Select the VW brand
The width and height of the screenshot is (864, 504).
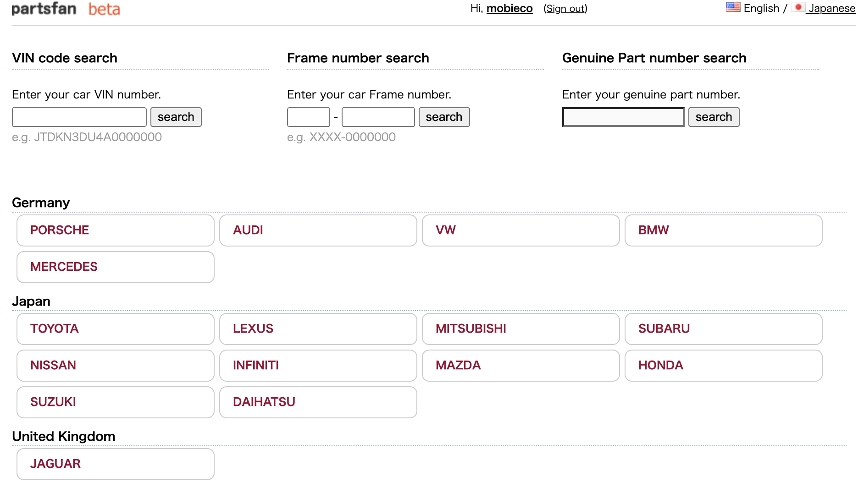coord(521,230)
